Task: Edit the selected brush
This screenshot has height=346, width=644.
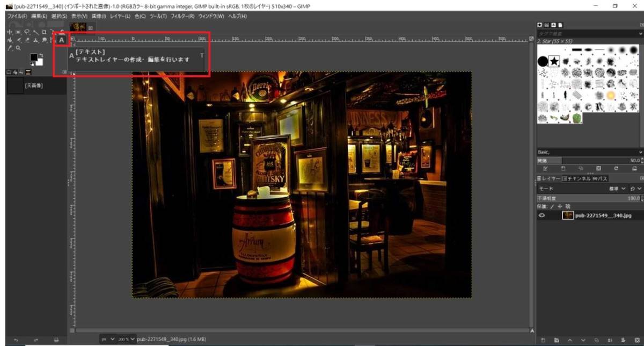Action: [x=545, y=169]
